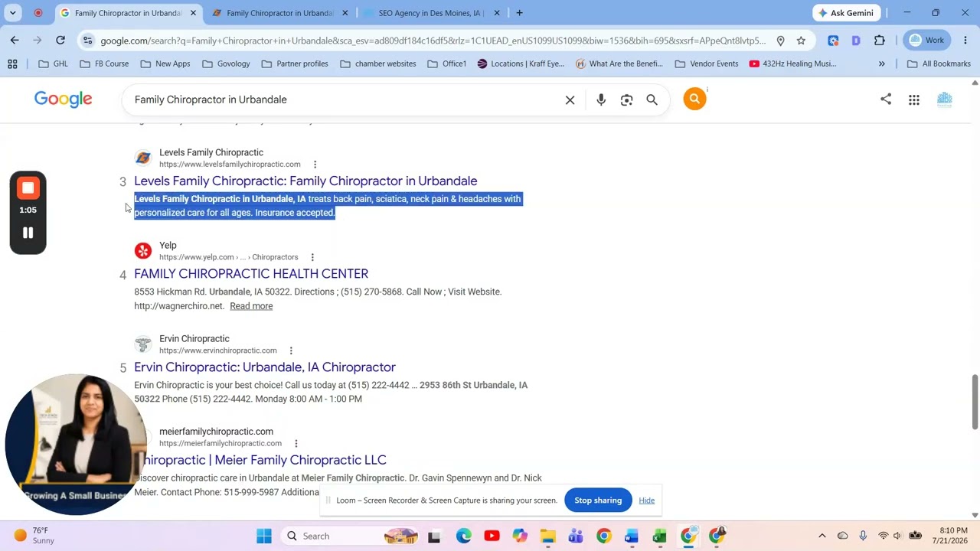
Task: Open the Google apps grid
Action: click(x=914, y=99)
